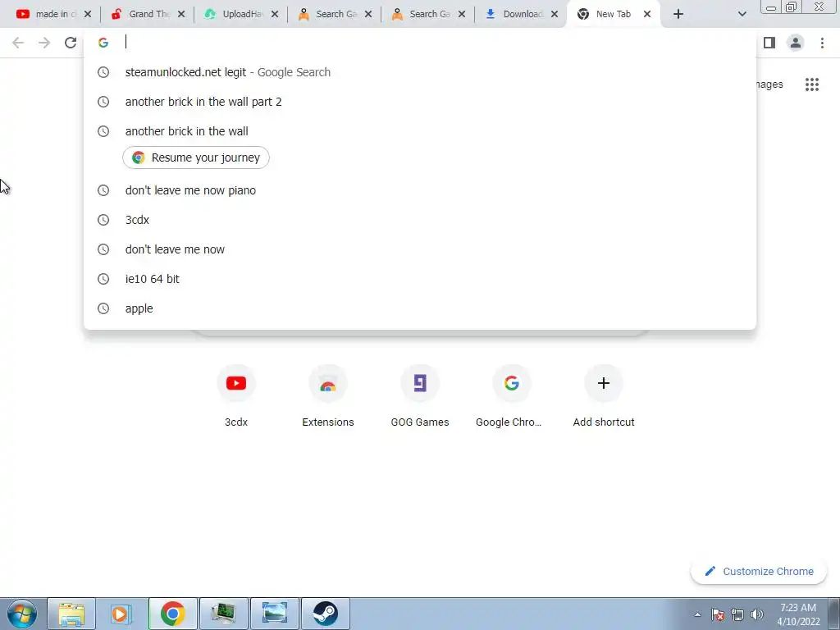840x630 pixels.
Task: Open the Windows Start menu
Action: pyautogui.click(x=21, y=614)
